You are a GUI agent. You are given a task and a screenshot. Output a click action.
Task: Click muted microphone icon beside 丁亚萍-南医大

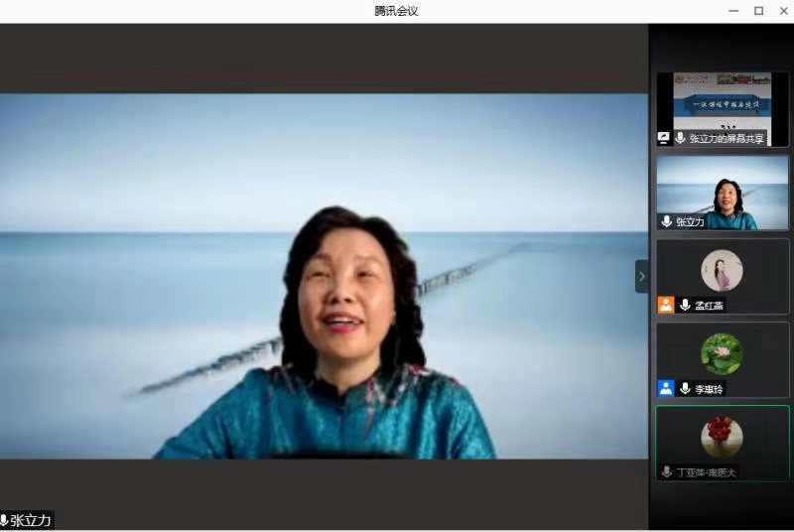(x=667, y=471)
